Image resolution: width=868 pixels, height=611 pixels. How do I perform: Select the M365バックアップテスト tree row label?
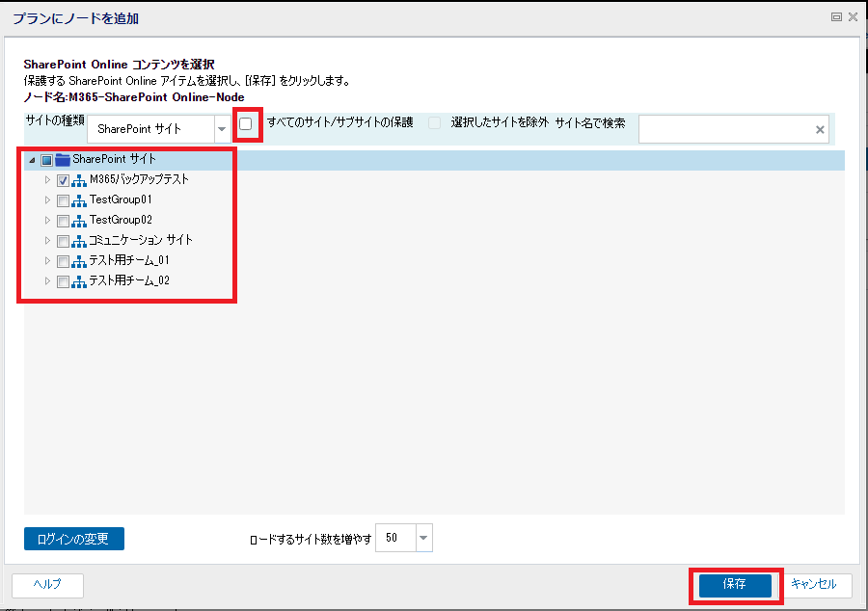pos(139,179)
